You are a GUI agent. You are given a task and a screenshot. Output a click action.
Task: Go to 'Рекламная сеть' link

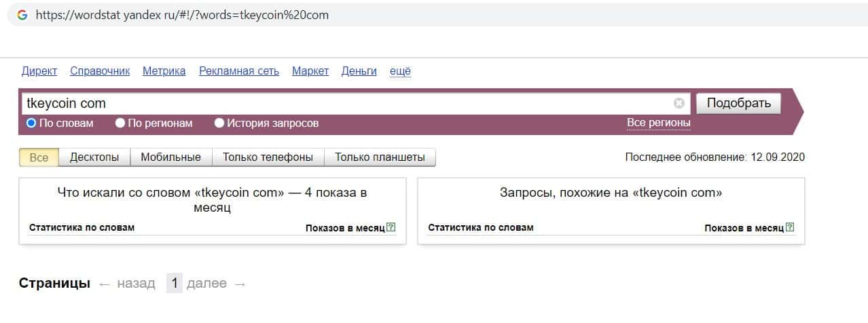(x=238, y=71)
